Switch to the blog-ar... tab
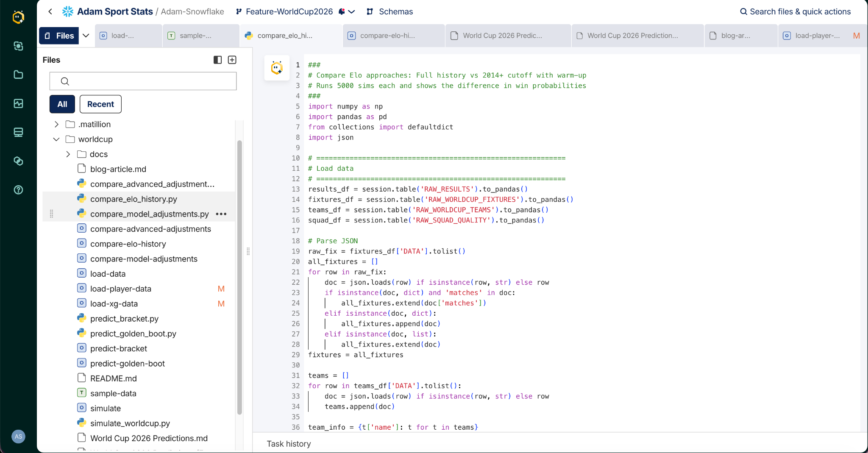This screenshot has height=453, width=868. [x=741, y=36]
